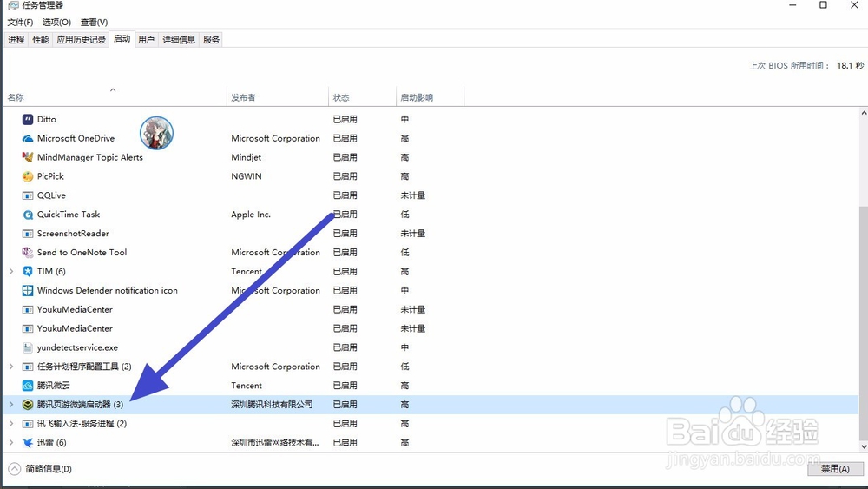Open the 选项(O) menu
This screenshot has width=868, height=489.
pos(56,23)
